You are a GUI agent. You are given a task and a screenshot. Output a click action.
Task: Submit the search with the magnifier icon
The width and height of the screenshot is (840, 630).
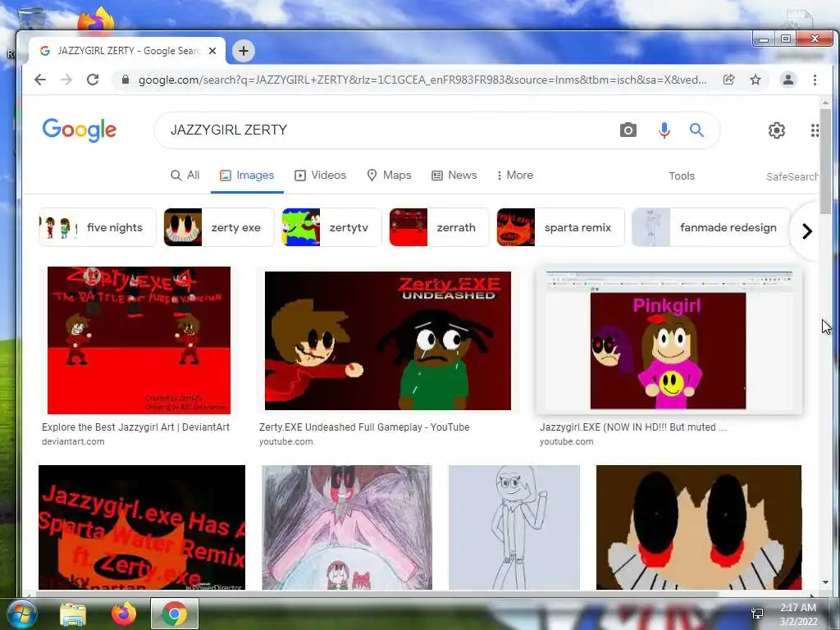pos(696,130)
